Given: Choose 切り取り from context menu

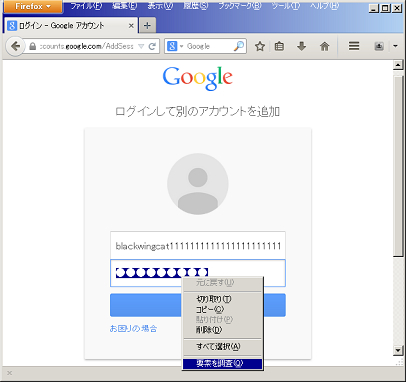Looking at the screenshot, I should pos(223,299).
